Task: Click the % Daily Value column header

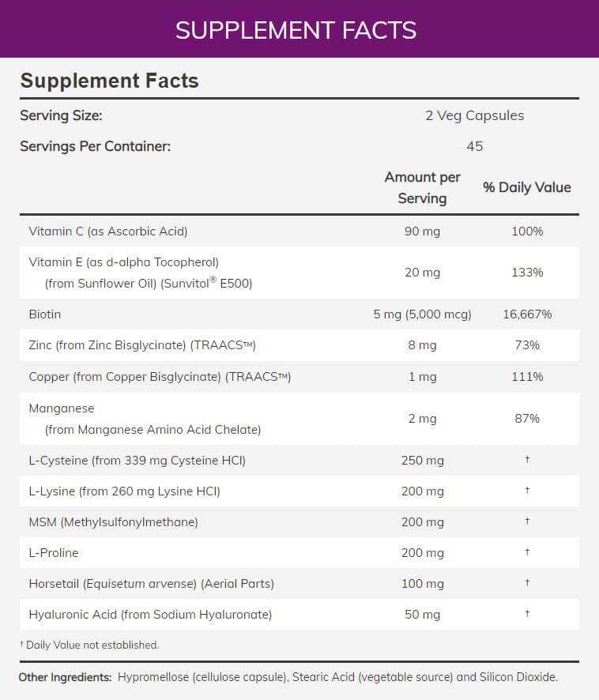Action: click(526, 187)
